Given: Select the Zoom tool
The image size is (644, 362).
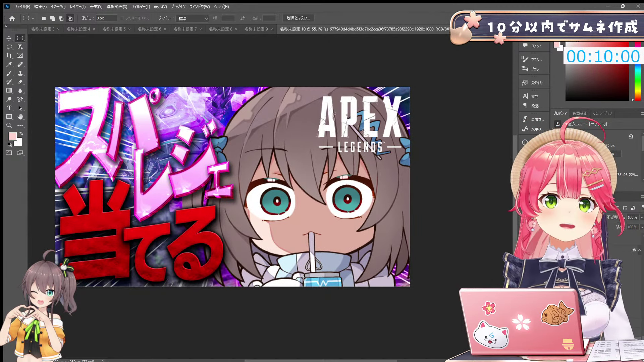Looking at the screenshot, I should [9, 125].
